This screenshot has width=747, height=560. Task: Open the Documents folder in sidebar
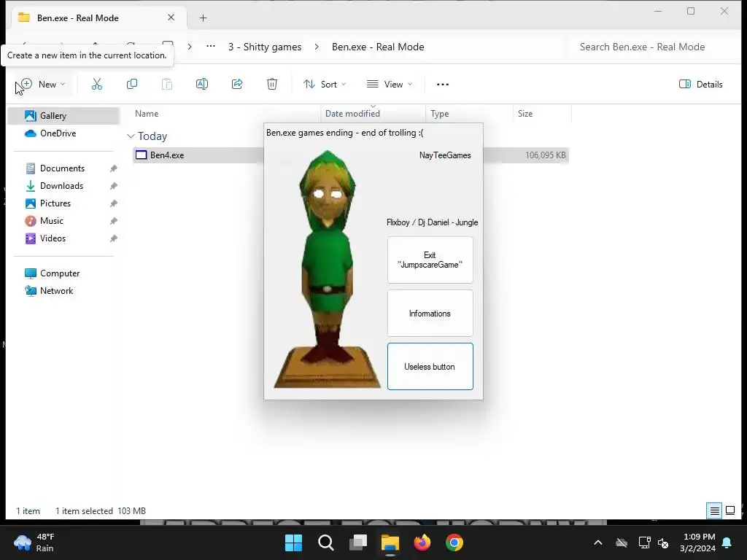[63, 168]
